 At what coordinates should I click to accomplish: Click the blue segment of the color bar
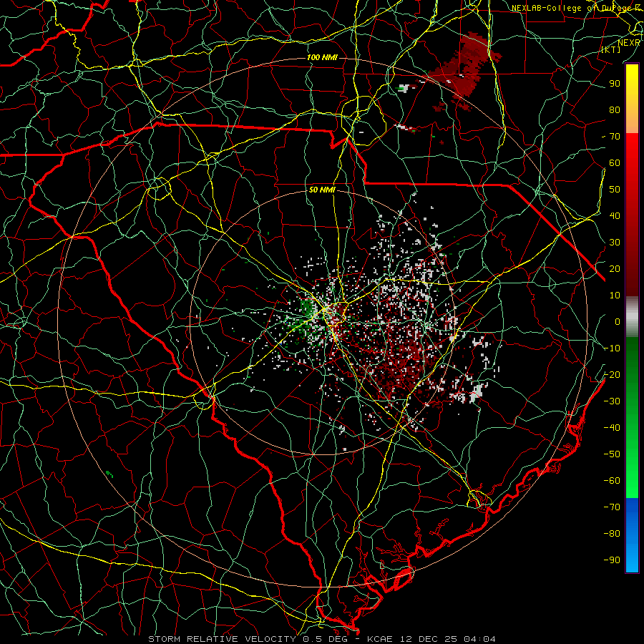coord(632,535)
